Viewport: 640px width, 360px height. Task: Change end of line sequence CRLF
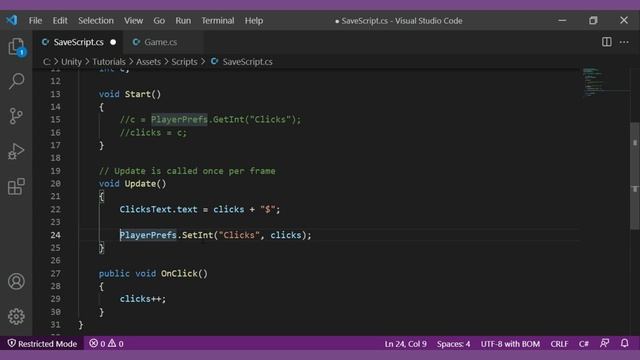tap(559, 344)
